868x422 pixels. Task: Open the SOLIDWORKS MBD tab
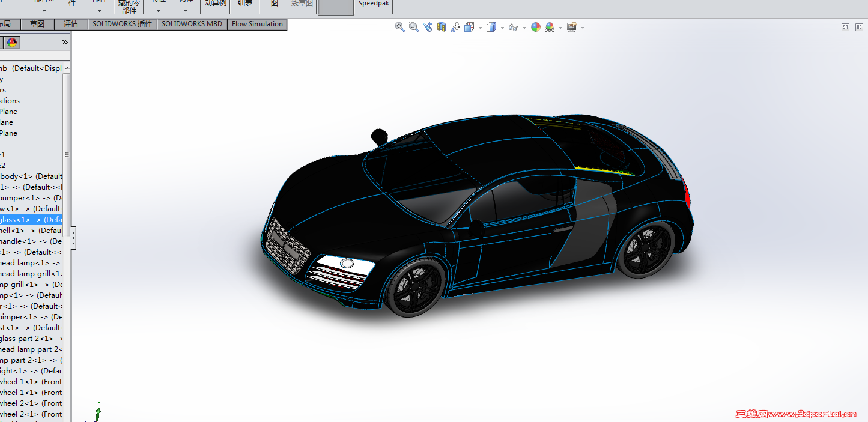[192, 24]
